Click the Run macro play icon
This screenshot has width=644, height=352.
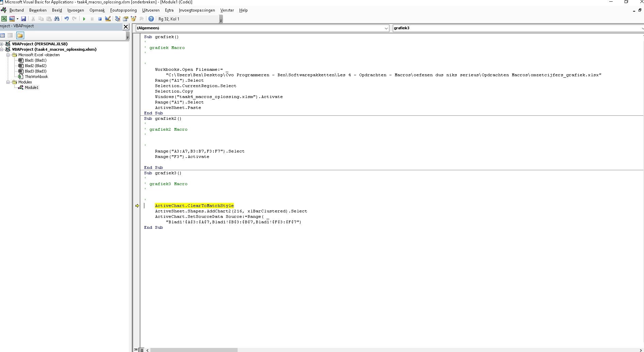(84, 19)
